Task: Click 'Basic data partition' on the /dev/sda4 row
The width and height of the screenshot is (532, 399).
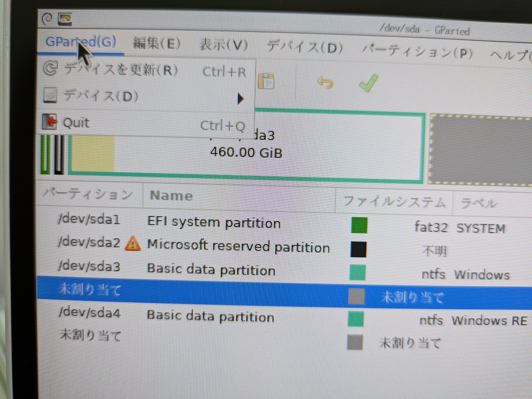Action: tap(210, 316)
